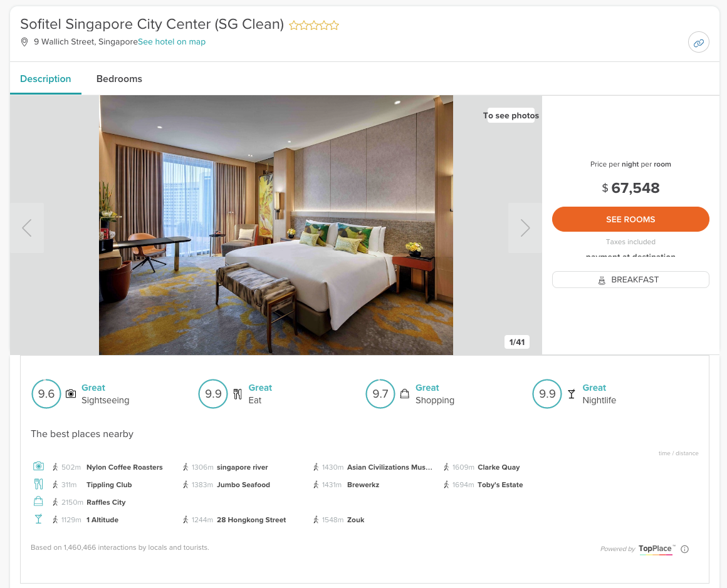
Task: Select the Description tab
Action: coord(45,79)
